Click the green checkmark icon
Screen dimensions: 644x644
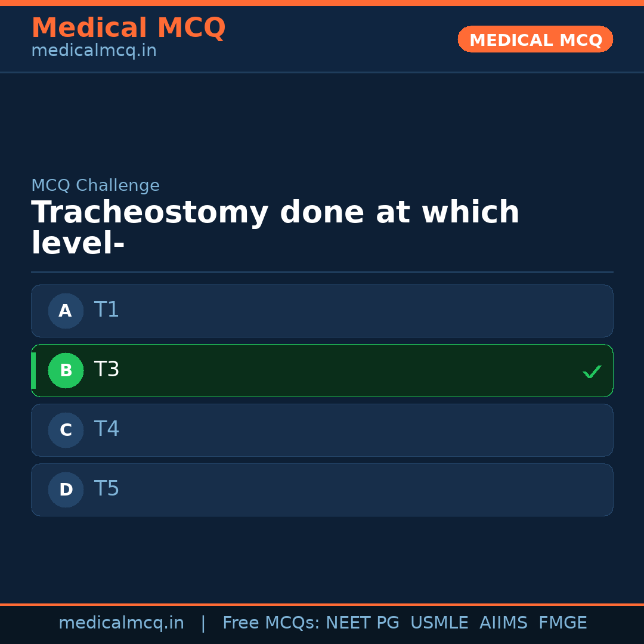592,371
